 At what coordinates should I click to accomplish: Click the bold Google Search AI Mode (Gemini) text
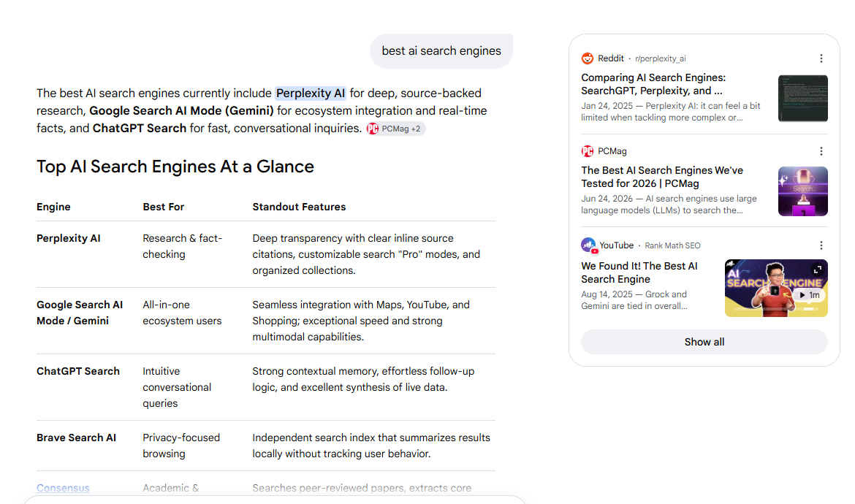(181, 110)
